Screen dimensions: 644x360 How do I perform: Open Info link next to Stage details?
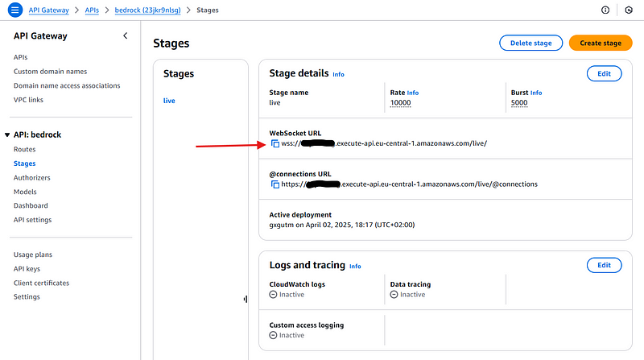[x=338, y=74]
